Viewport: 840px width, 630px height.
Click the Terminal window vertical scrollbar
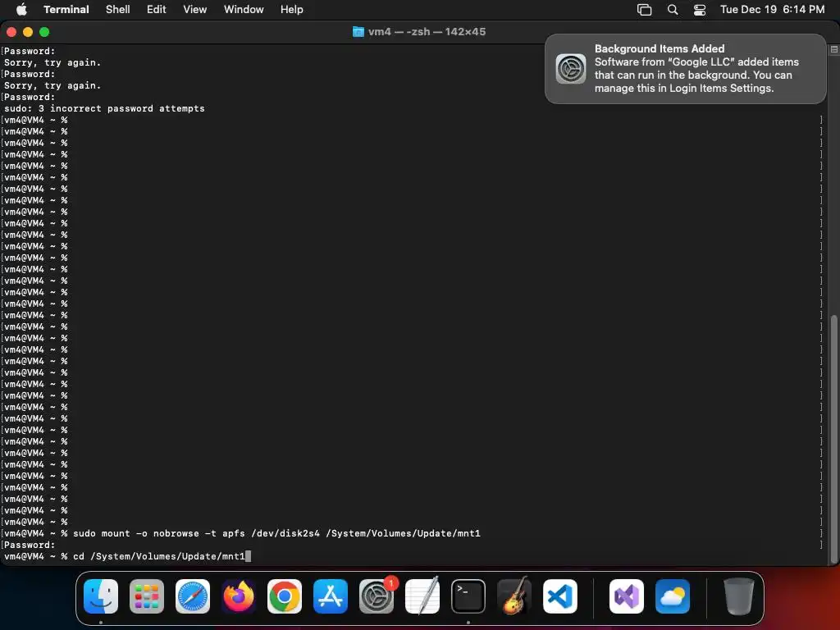pos(833,440)
